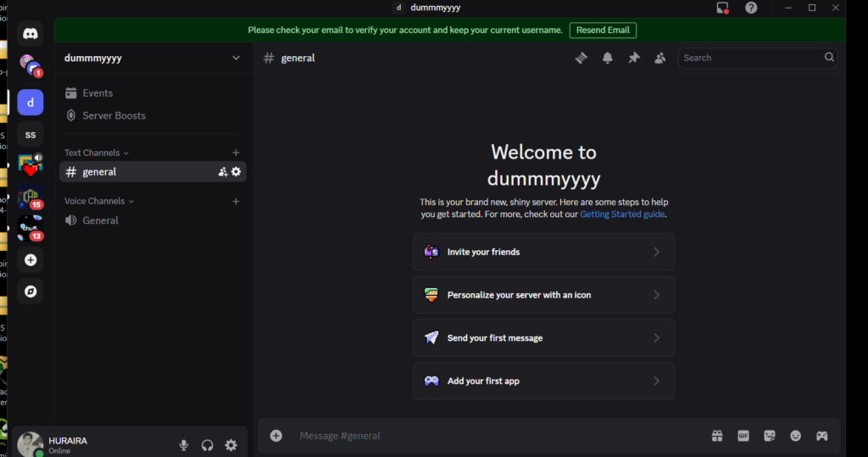The image size is (868, 457).
Task: Open the gift Nitro icon
Action: coord(717,436)
